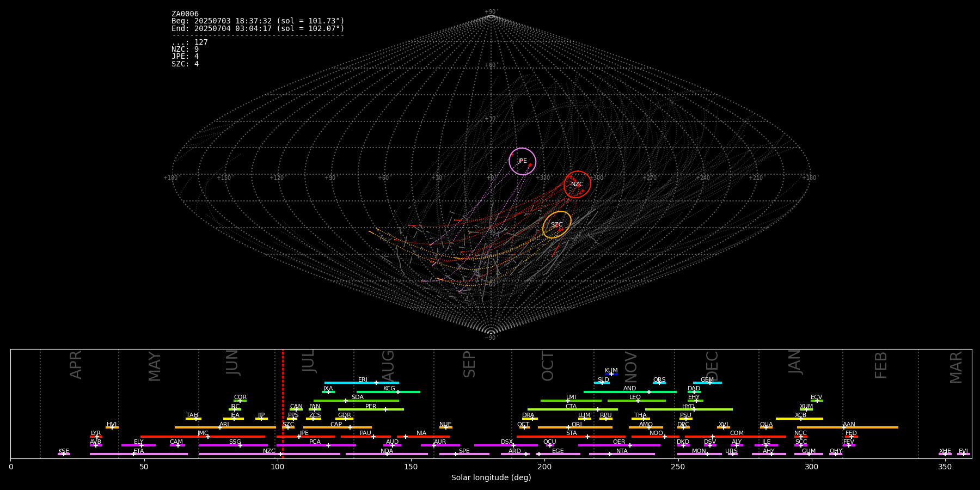
Task: Click the pink NZC bar in timeline
Action: [269, 454]
